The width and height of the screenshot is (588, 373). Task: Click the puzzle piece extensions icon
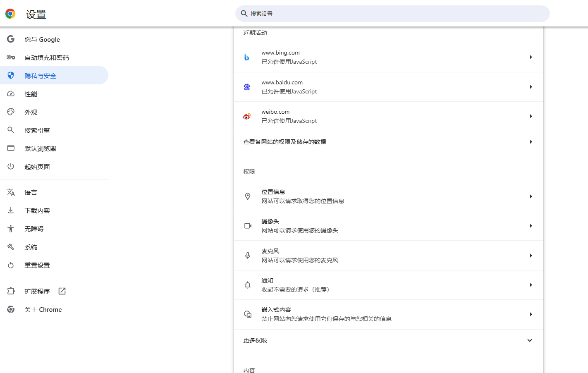click(11, 291)
